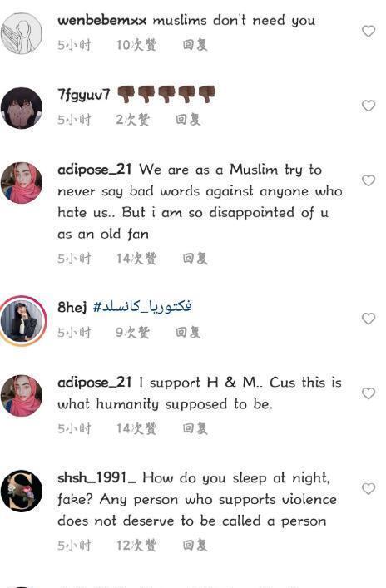View 8hej's story ring avatar
The height and width of the screenshot is (588, 386).
pos(22,321)
